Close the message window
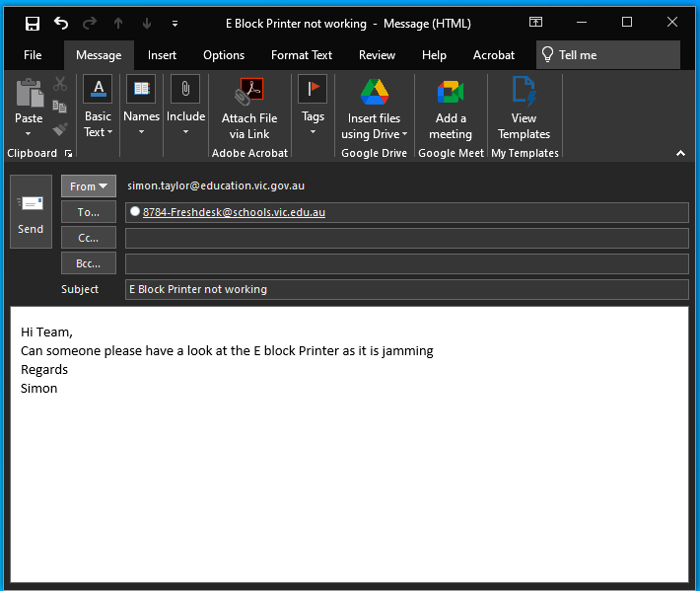 (672, 22)
